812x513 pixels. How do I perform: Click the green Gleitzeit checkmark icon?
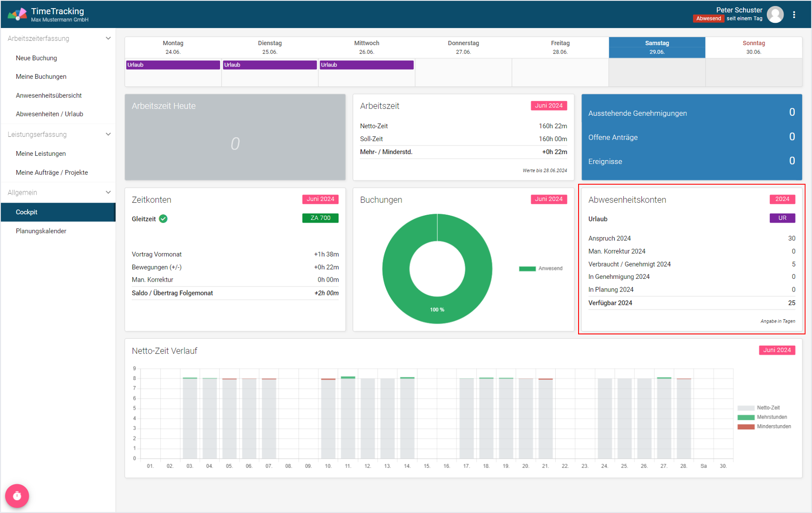[x=163, y=219]
